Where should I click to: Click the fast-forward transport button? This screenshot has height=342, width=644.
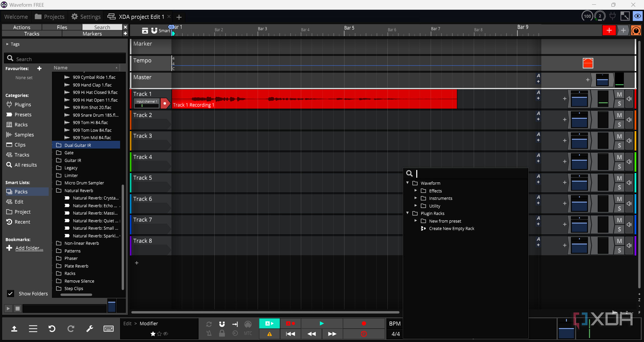pos(332,334)
